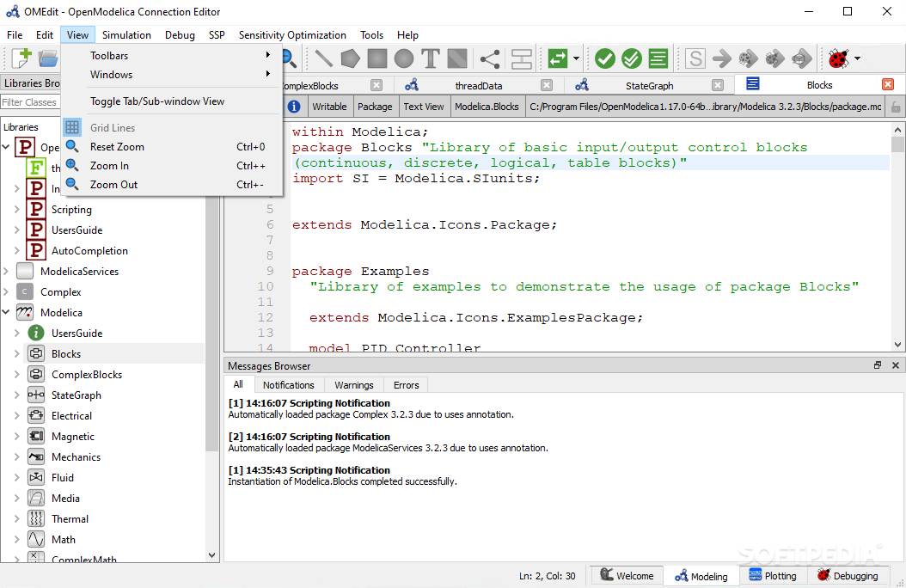Select the Rectangle shape tool

pyautogui.click(x=377, y=58)
